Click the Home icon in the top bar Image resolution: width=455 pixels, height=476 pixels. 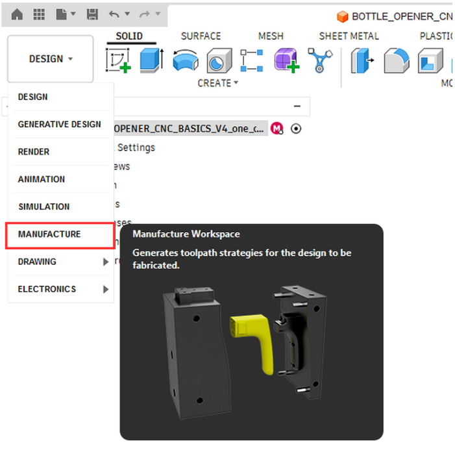(x=17, y=14)
